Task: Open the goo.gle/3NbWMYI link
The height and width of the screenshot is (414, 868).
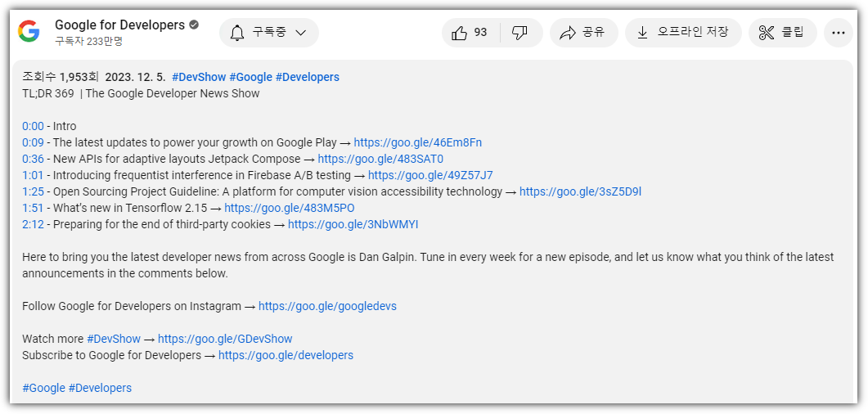Action: pos(353,224)
